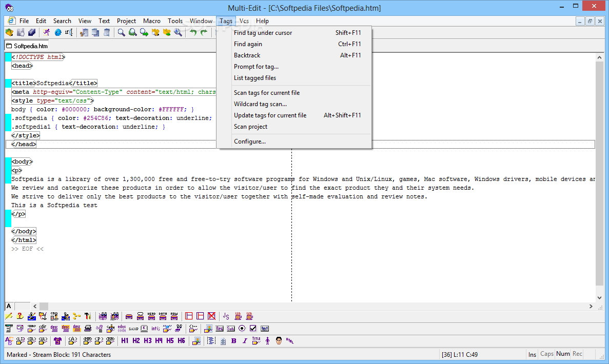Click the H5 heading icon
Screen dimensions: 609x364
[x=170, y=341]
